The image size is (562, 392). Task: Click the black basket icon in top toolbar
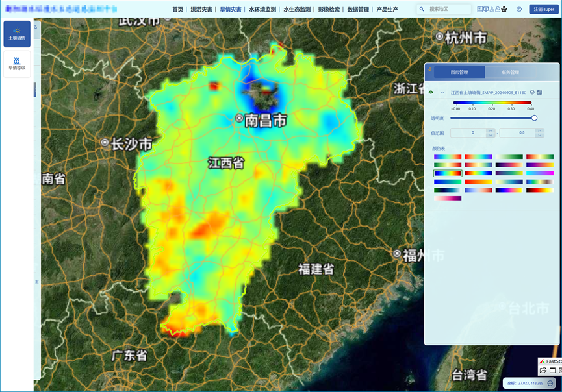504,9
